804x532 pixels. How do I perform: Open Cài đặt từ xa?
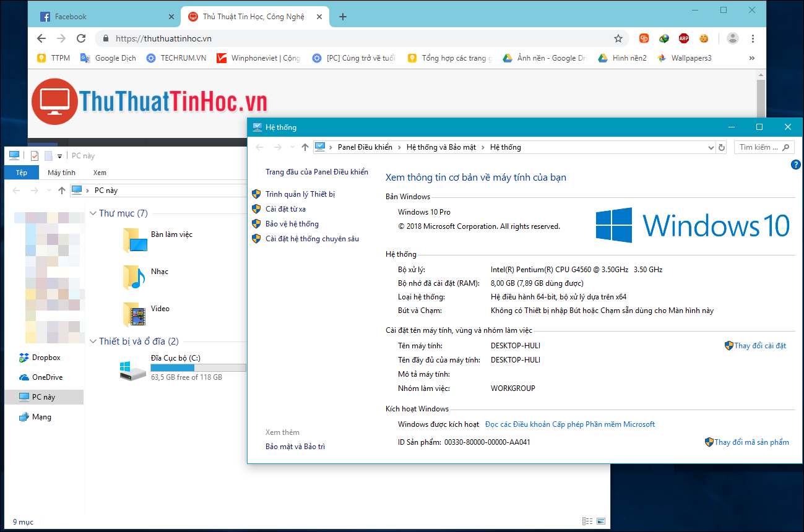pos(285,209)
